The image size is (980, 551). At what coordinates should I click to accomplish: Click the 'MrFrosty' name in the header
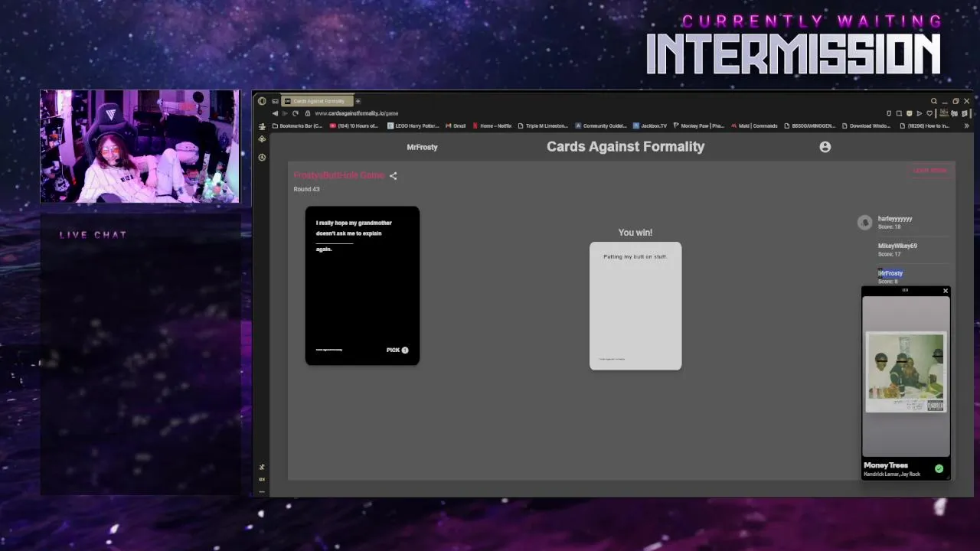(422, 147)
